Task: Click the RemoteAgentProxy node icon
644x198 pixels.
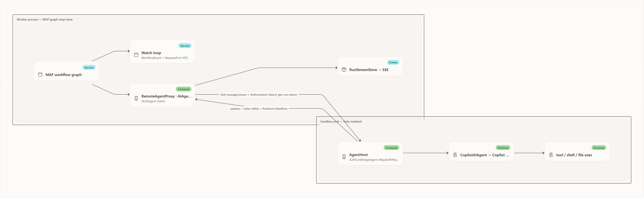Action: click(136, 98)
